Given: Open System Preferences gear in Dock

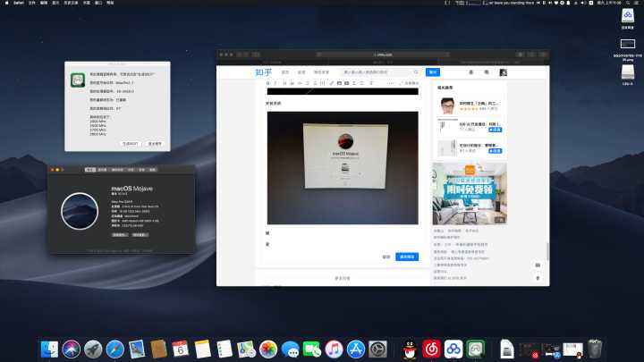Looking at the screenshot, I should point(377,349).
